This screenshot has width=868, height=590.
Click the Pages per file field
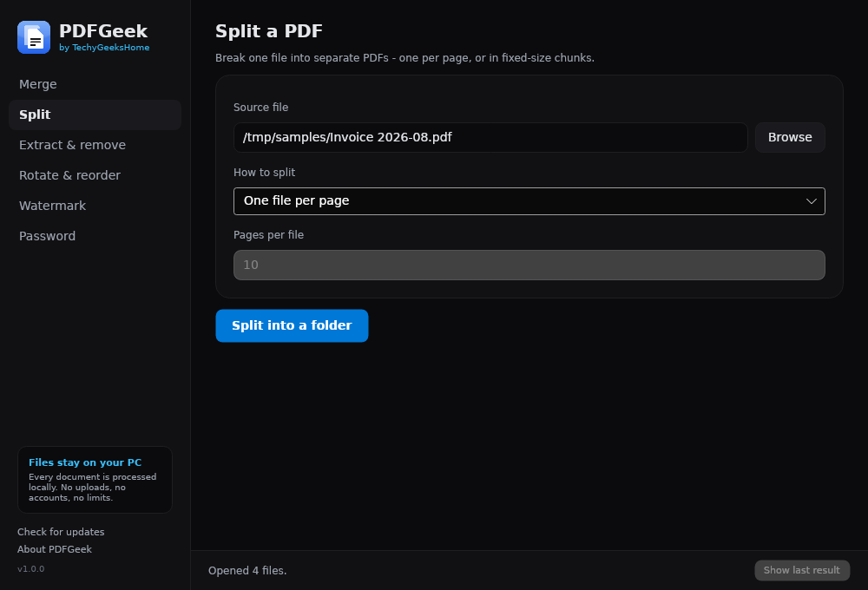529,265
